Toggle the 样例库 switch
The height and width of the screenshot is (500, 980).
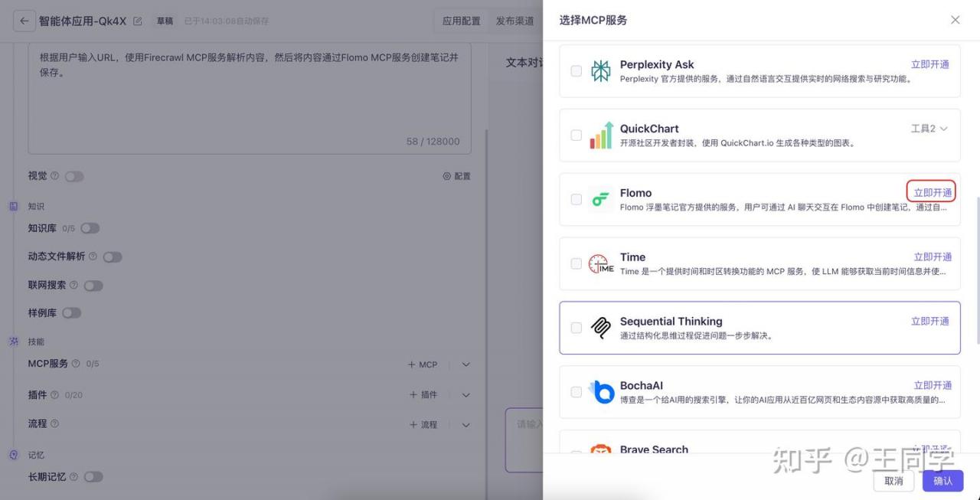tap(71, 312)
